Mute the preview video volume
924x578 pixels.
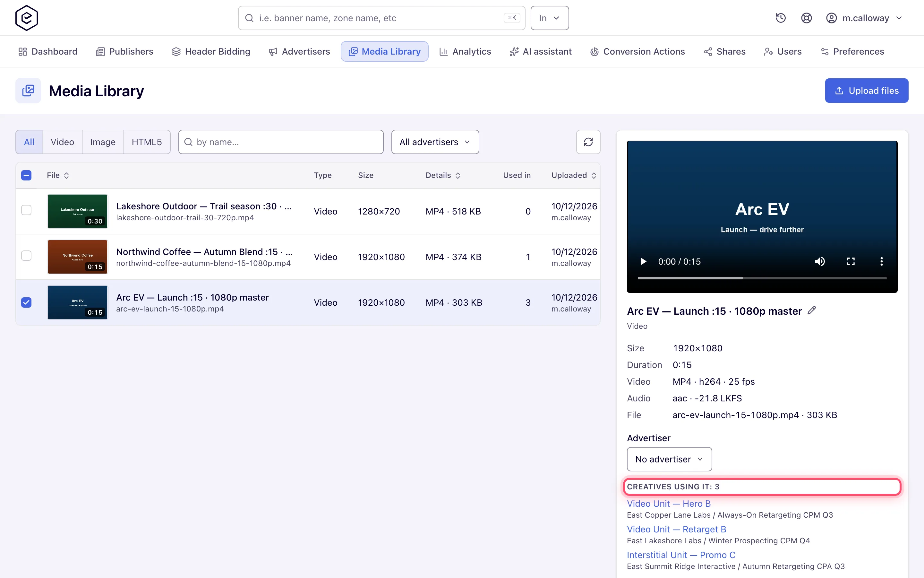point(820,261)
